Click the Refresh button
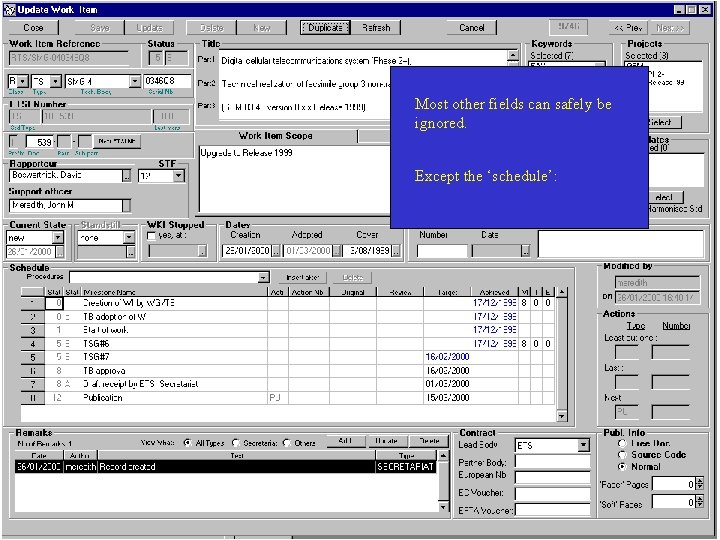 (x=376, y=28)
